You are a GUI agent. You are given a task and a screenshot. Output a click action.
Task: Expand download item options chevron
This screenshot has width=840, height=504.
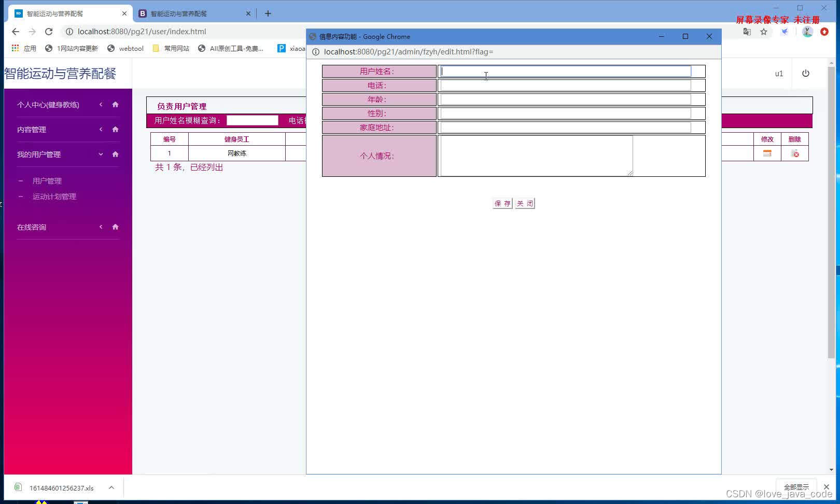[x=111, y=487]
